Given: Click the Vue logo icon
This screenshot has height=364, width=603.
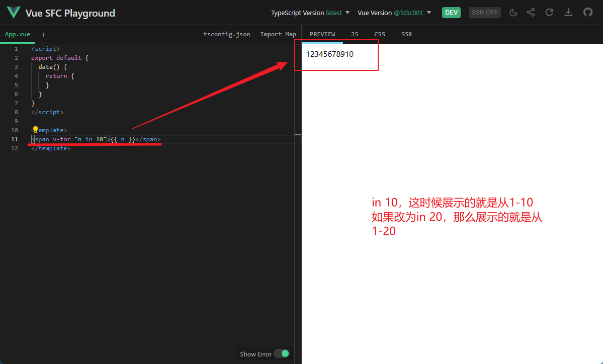Looking at the screenshot, I should 14,12.
